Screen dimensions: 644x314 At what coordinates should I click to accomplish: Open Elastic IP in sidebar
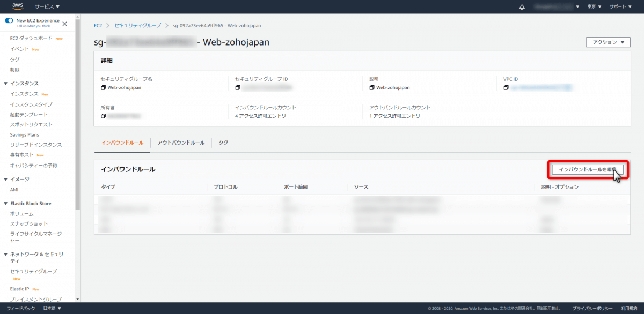[x=19, y=289]
